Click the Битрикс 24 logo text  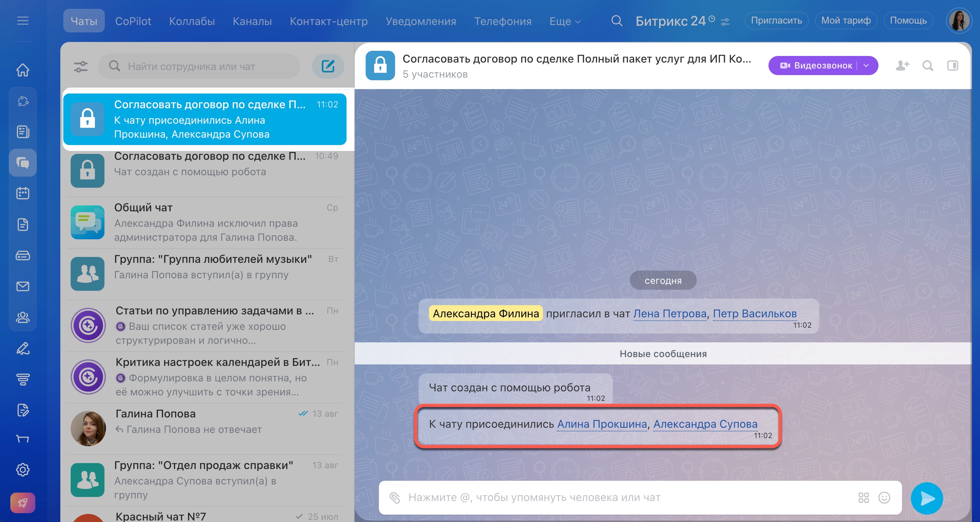click(x=671, y=21)
